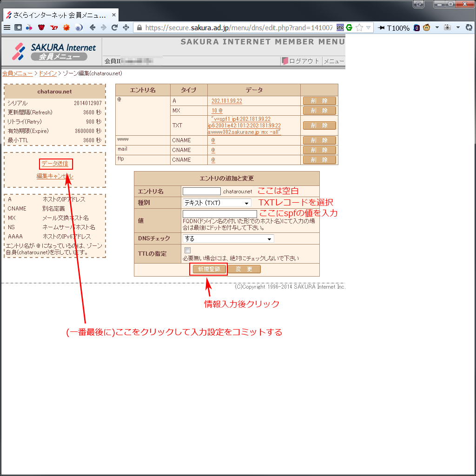Image resolution: width=476 pixels, height=476 pixels.
Task: Click the orange sun toolbar icon
Action: [x=66, y=27]
